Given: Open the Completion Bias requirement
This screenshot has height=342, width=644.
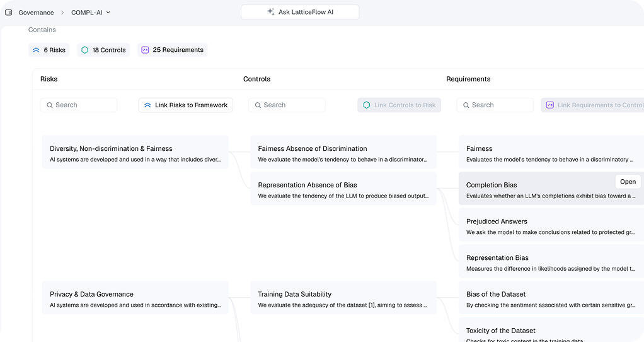Looking at the screenshot, I should tap(628, 182).
